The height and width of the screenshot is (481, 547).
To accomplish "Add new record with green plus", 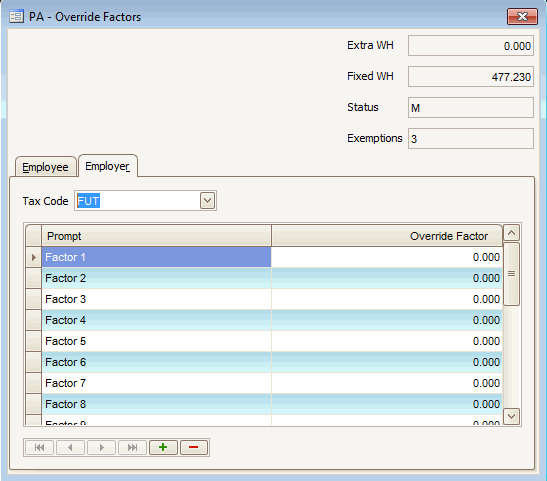I will tap(163, 448).
